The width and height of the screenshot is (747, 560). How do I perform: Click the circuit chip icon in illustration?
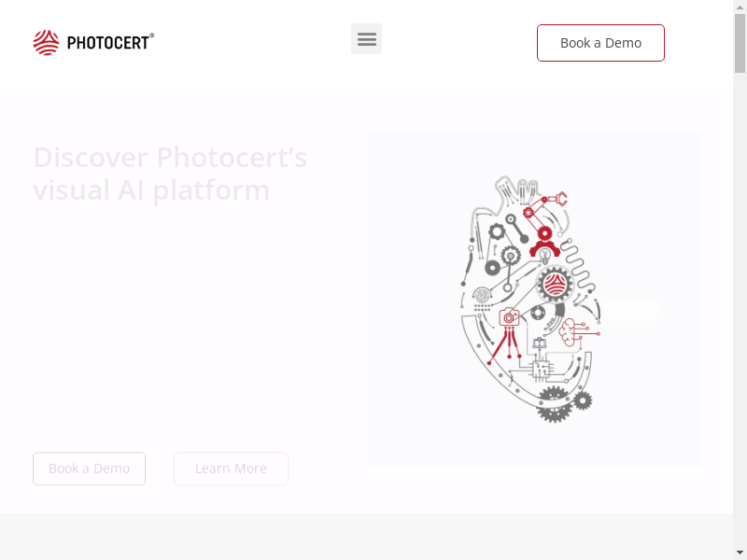point(542,370)
